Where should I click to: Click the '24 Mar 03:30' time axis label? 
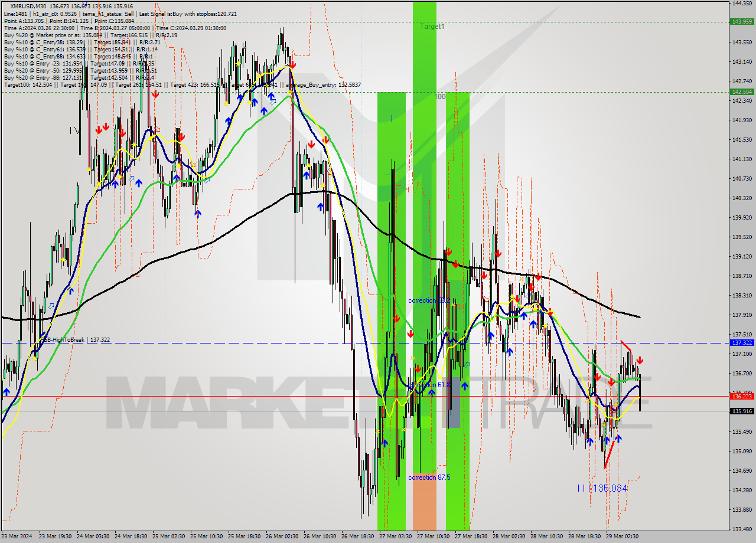click(x=93, y=537)
